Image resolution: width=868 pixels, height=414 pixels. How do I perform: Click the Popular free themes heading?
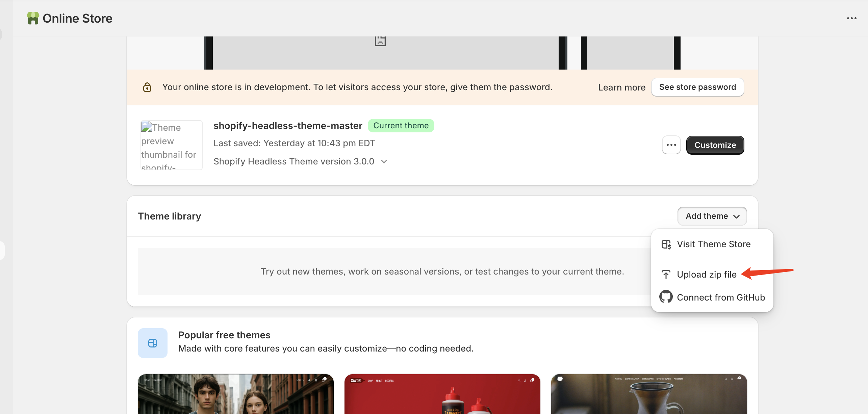point(224,335)
